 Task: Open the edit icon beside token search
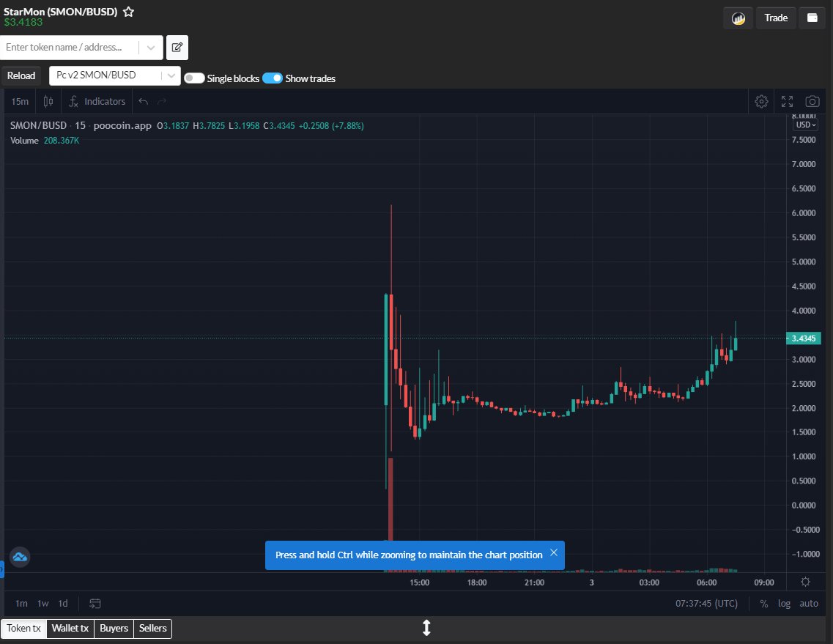[x=177, y=47]
